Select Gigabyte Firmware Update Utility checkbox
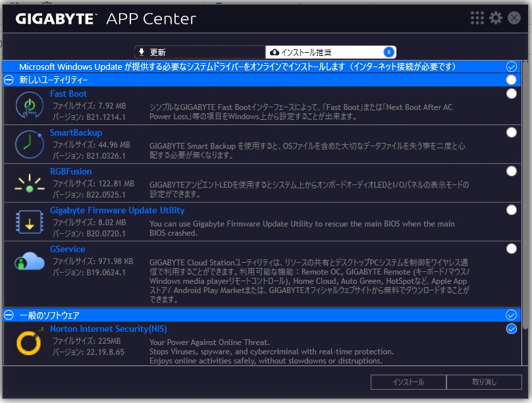The height and width of the screenshot is (403, 532). pyautogui.click(x=512, y=210)
